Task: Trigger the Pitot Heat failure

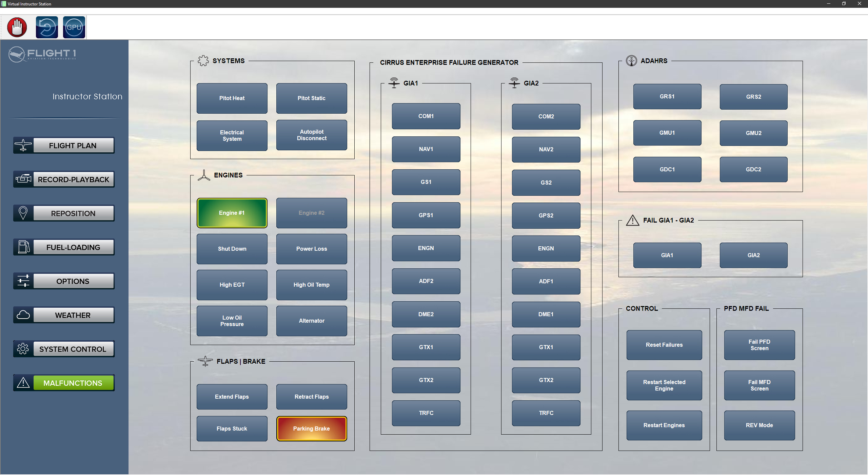Action: (x=232, y=98)
